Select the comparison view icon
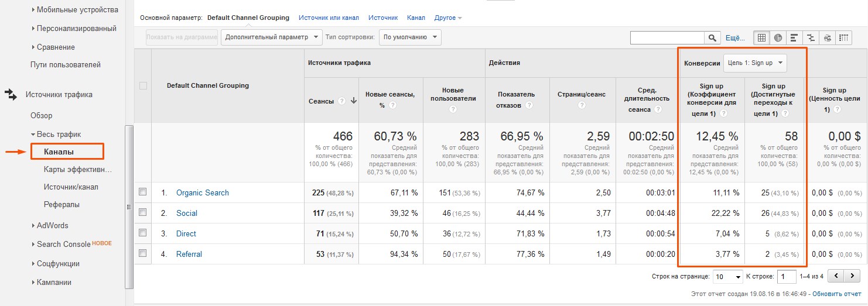The image size is (868, 306). [811, 37]
